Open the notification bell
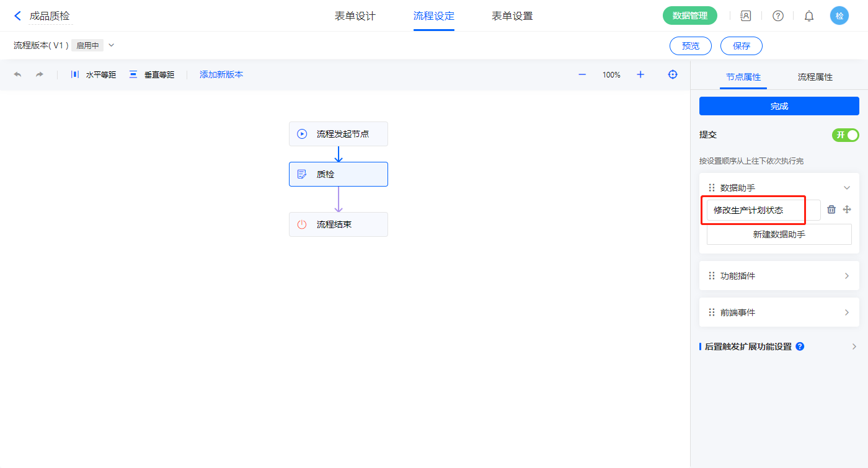Image resolution: width=868 pixels, height=468 pixels. (x=809, y=16)
